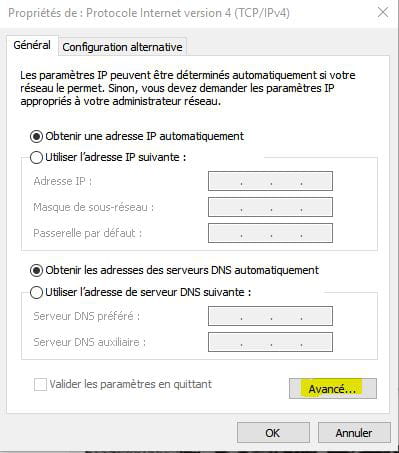
Task: Open the Avancé... settings button
Action: pos(333,389)
